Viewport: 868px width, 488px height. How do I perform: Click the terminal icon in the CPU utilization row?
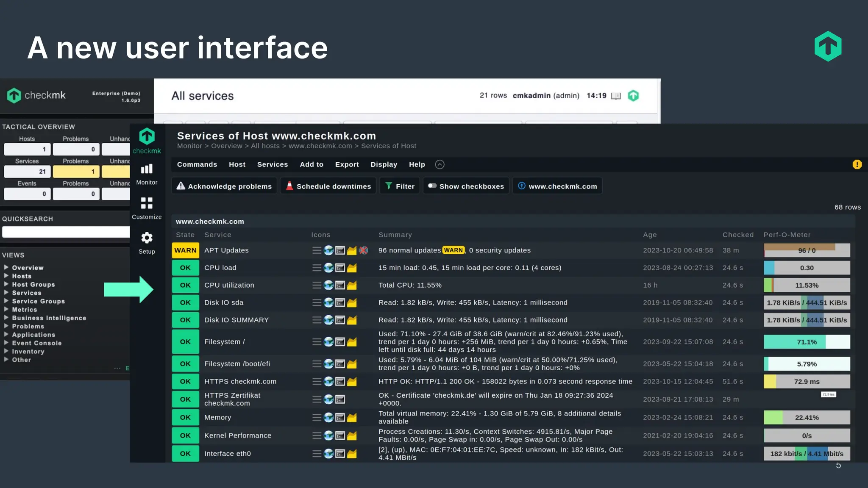point(340,285)
